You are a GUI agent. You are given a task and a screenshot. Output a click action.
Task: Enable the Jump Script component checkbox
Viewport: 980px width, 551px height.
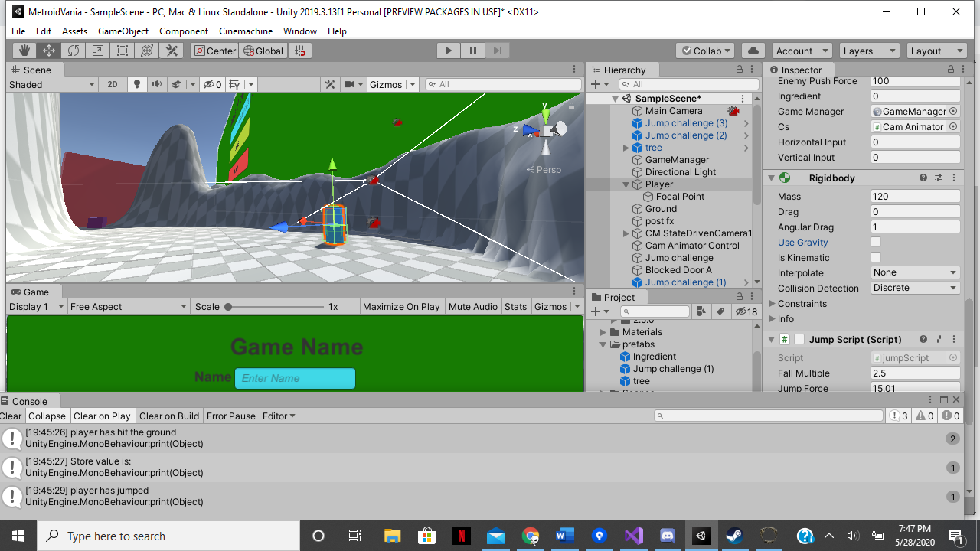(x=799, y=339)
